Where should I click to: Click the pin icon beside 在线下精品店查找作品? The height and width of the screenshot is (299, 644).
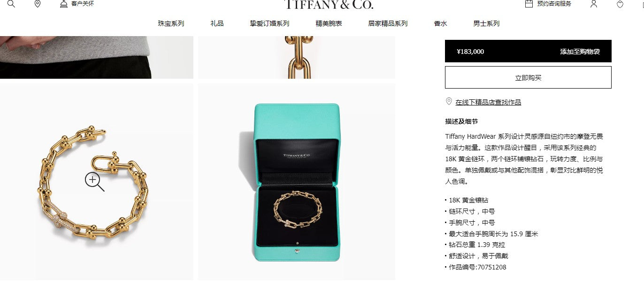click(449, 102)
